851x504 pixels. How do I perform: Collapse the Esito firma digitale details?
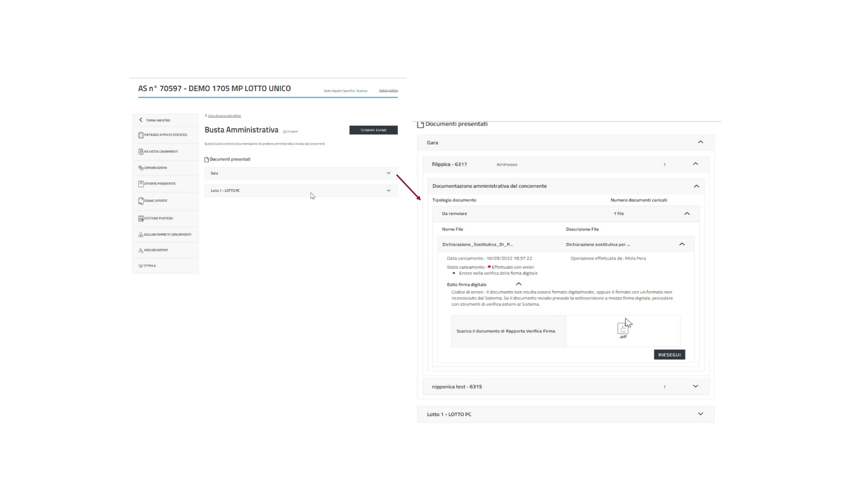[519, 284]
